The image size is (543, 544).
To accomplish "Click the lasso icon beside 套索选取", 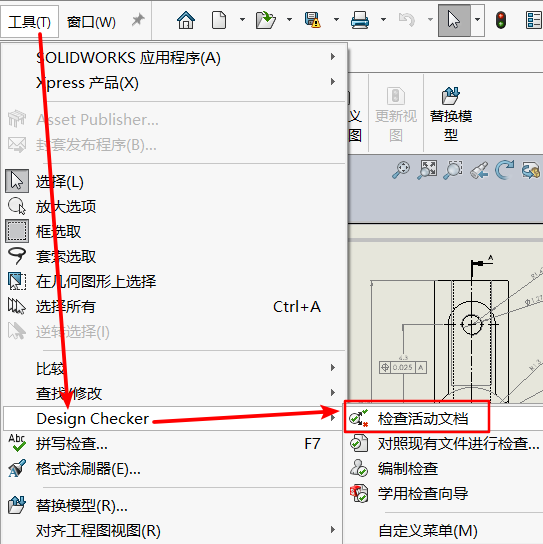I will point(17,256).
